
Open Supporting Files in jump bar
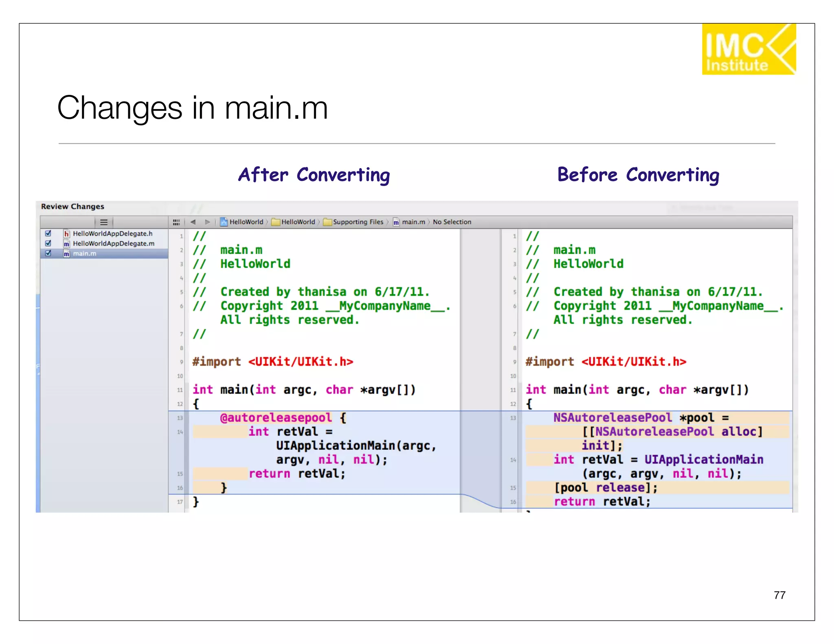click(x=358, y=222)
